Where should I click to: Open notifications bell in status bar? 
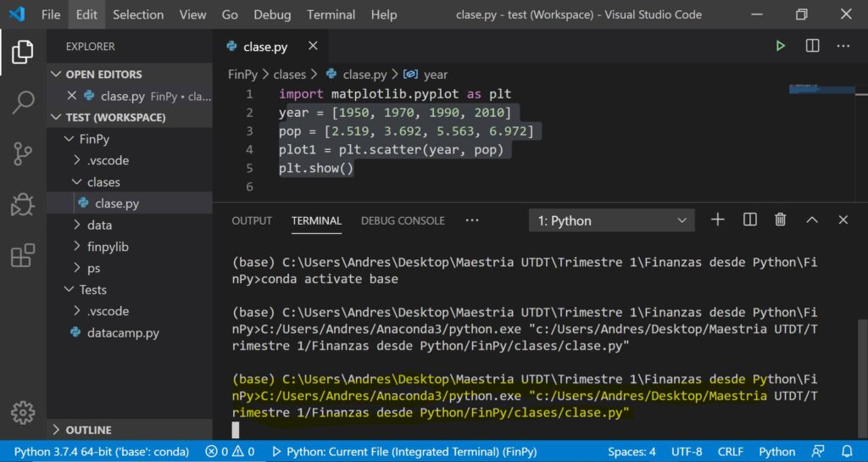click(847, 452)
